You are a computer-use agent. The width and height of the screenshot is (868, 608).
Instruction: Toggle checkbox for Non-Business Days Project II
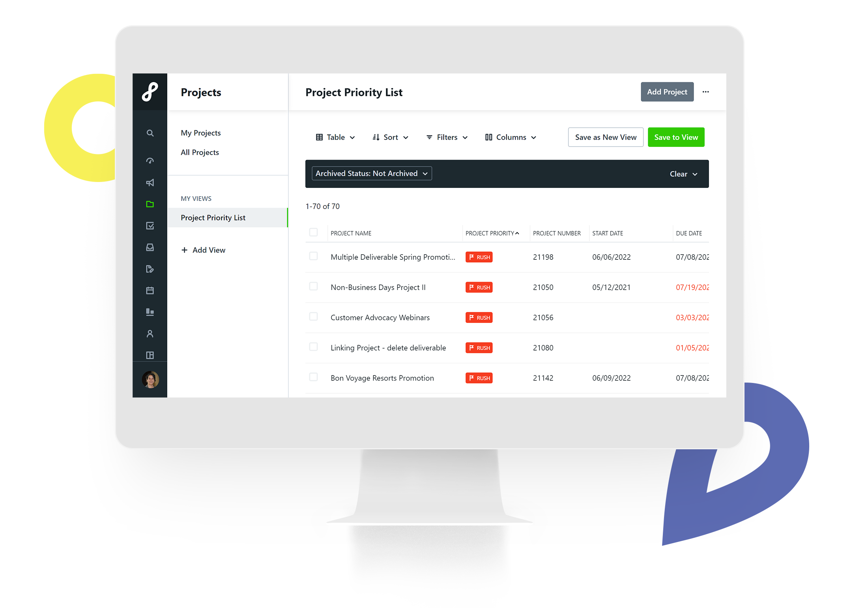point(314,287)
